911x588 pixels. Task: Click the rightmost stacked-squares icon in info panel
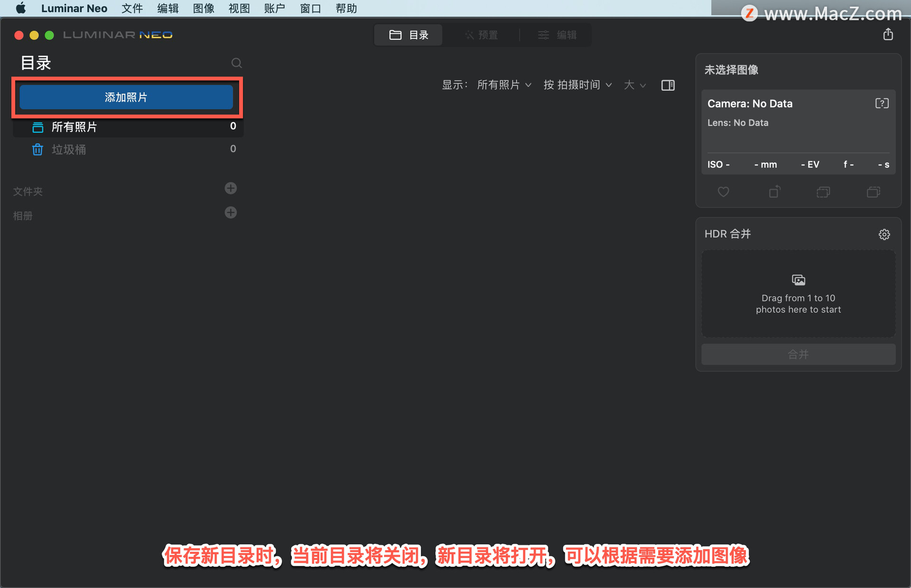tap(874, 192)
